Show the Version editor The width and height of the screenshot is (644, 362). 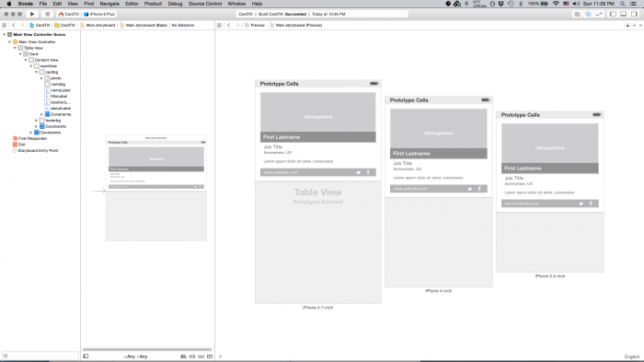(x=599, y=14)
